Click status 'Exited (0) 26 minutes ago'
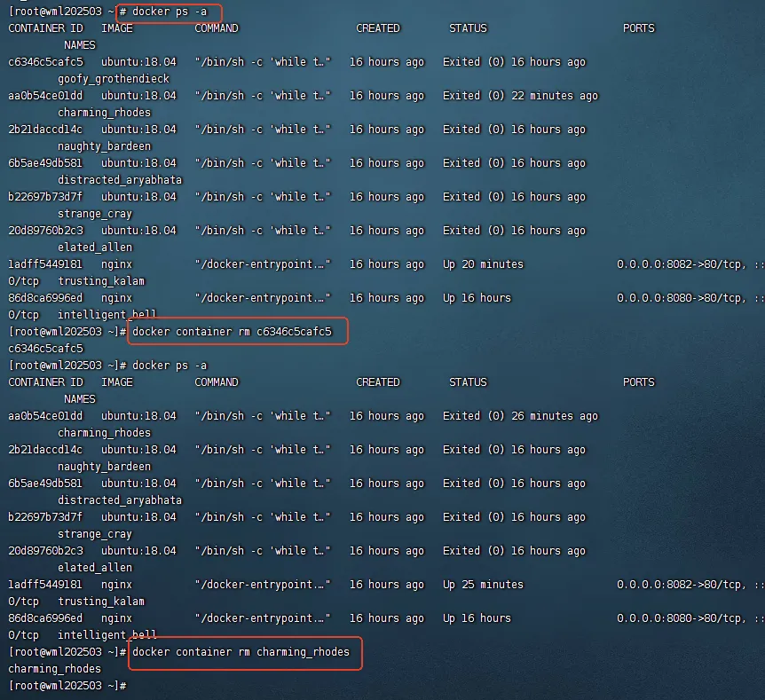 520,416
